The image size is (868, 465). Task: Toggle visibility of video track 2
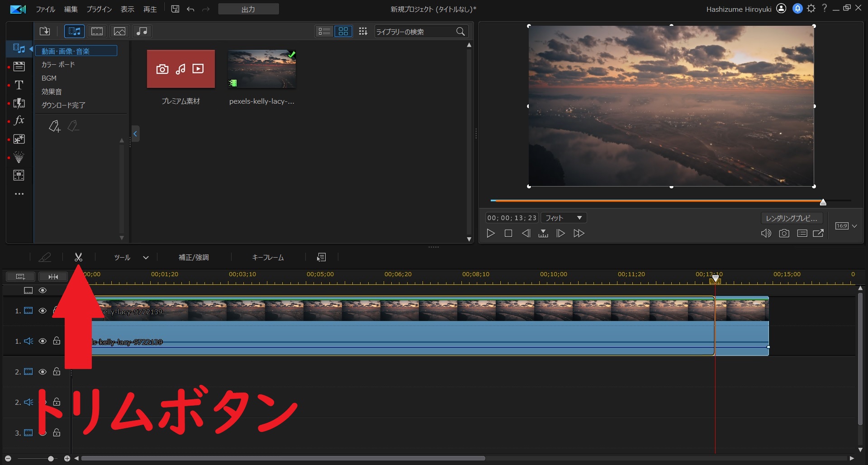43,372
